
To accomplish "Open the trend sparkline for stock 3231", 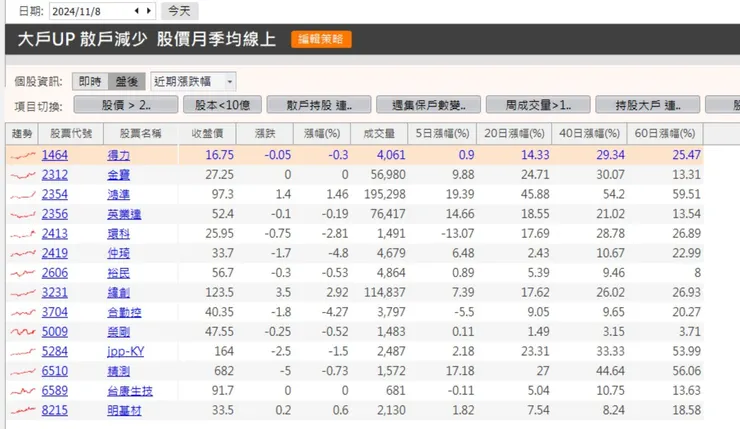I will 23,293.
